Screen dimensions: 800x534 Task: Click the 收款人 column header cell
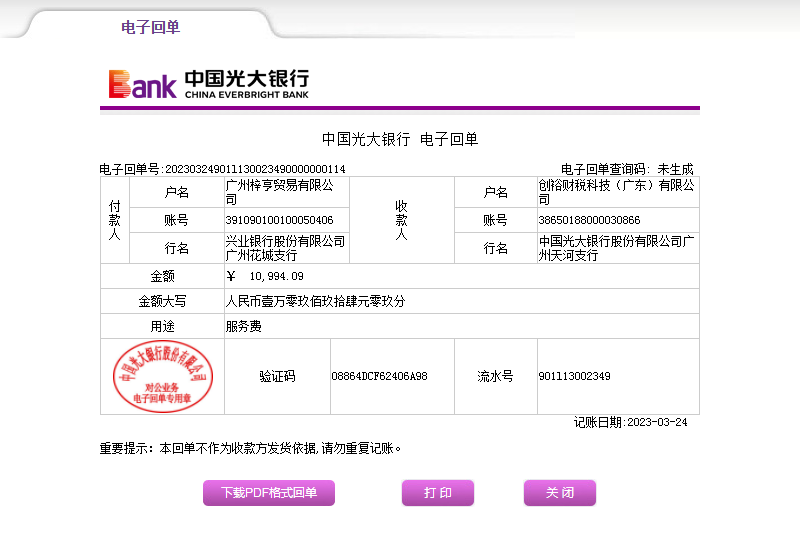[402, 220]
